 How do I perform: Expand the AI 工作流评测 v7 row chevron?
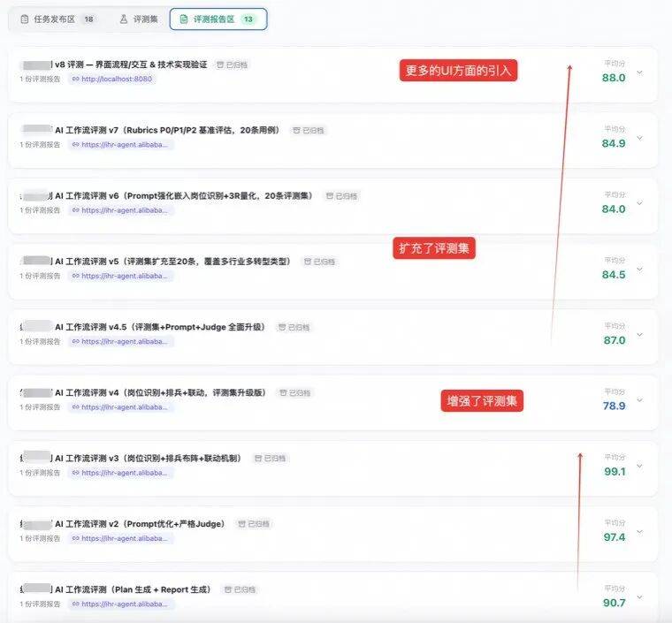[x=639, y=138]
